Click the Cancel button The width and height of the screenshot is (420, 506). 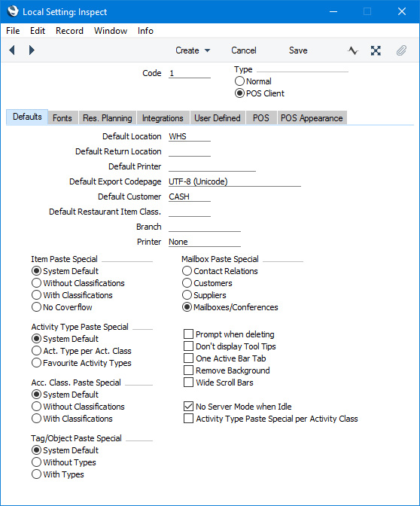(x=244, y=50)
